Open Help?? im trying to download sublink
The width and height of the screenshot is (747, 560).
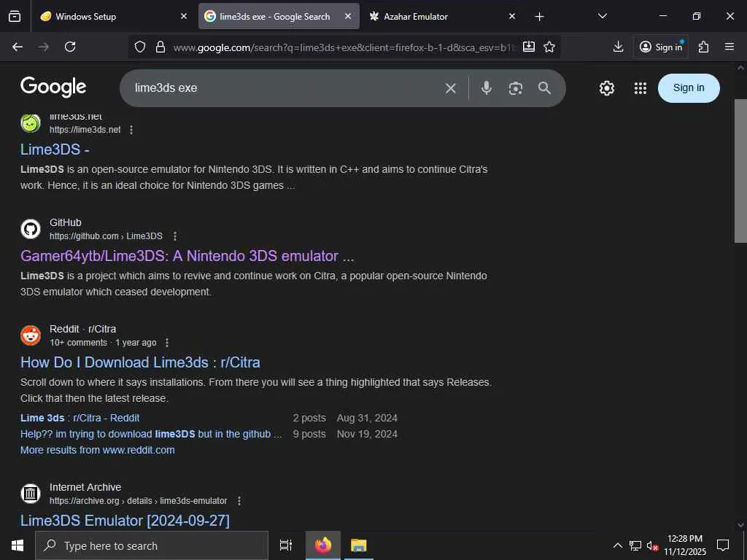(x=151, y=435)
